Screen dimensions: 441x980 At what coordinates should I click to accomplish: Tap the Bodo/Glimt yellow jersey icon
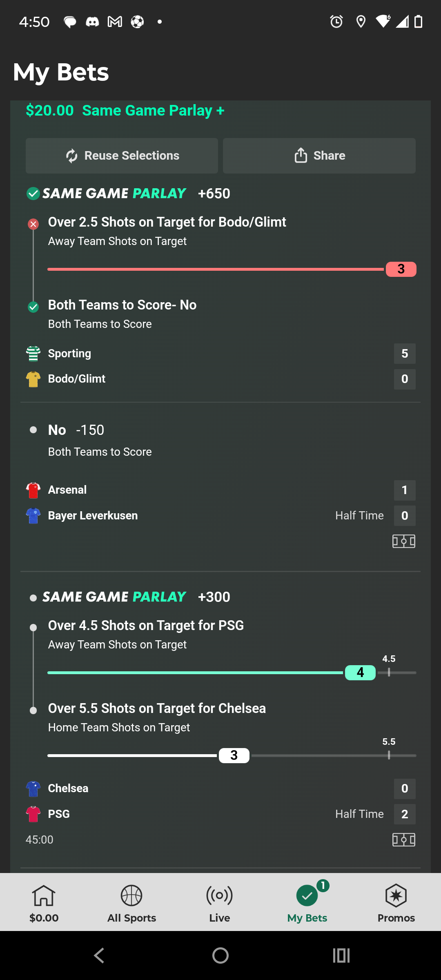33,379
